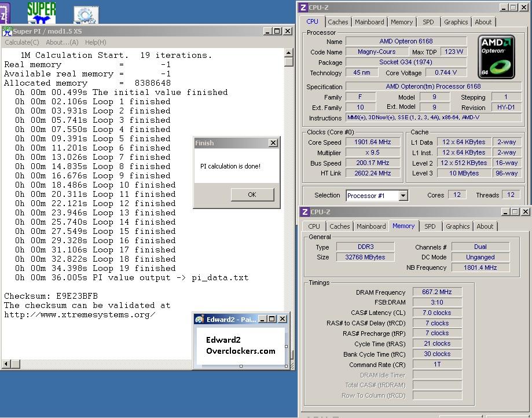Click 'Edward2 Overclockers.com' text in Paint canvas

click(x=241, y=346)
